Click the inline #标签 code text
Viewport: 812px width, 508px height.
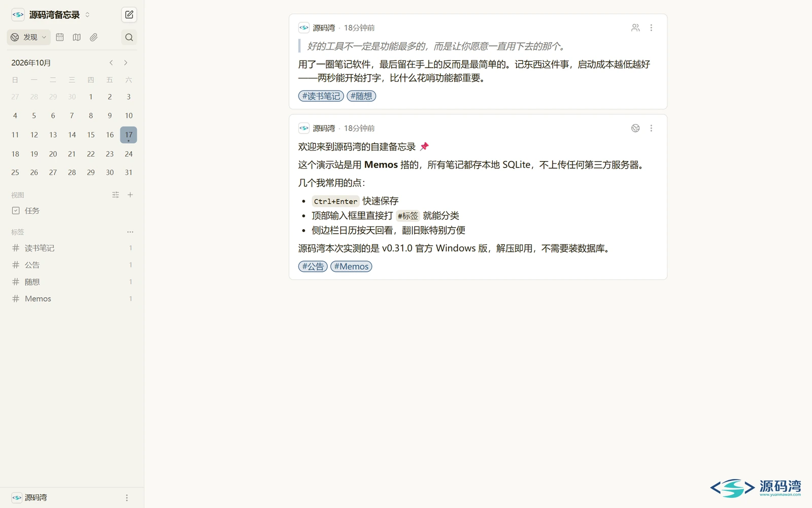tap(408, 216)
